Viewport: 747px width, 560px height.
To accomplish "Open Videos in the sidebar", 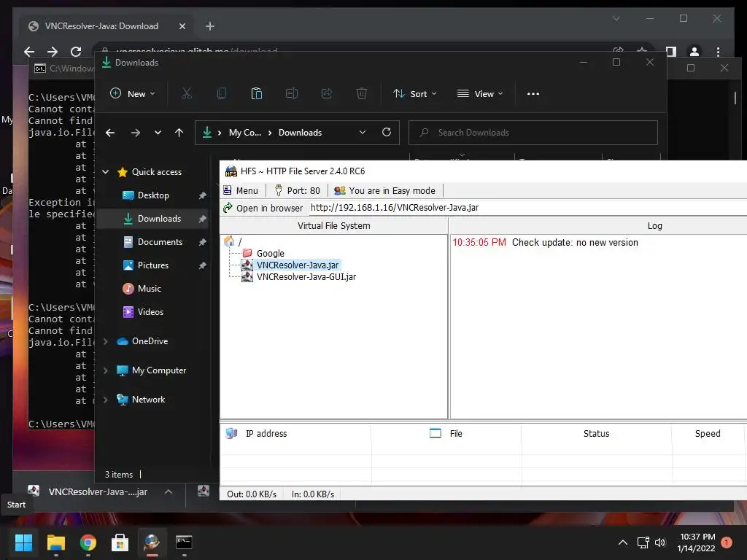I will (x=150, y=312).
